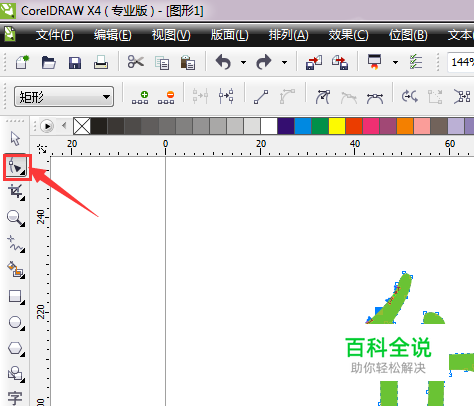Open the Application Launcher icon
Viewport: 474px width, 406px height.
pos(374,62)
